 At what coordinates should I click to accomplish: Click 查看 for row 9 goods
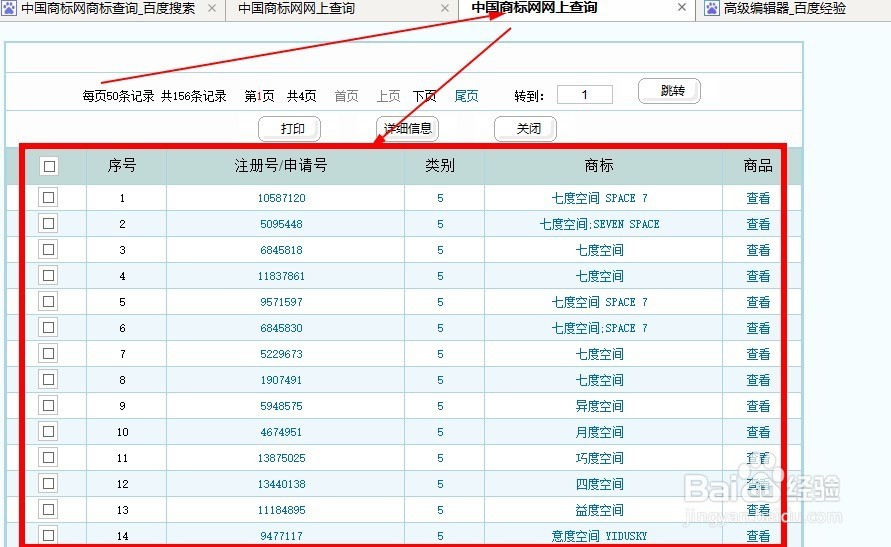758,406
